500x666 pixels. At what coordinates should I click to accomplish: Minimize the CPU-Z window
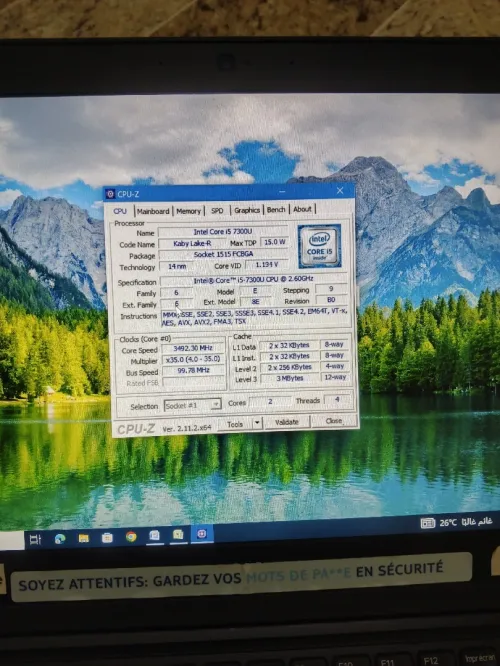pyautogui.click(x=282, y=192)
